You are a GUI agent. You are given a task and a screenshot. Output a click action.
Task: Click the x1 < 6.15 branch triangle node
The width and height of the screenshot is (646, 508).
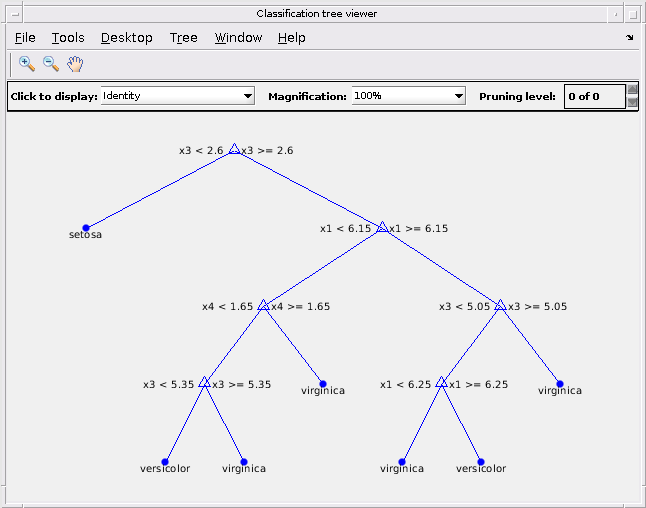382,227
